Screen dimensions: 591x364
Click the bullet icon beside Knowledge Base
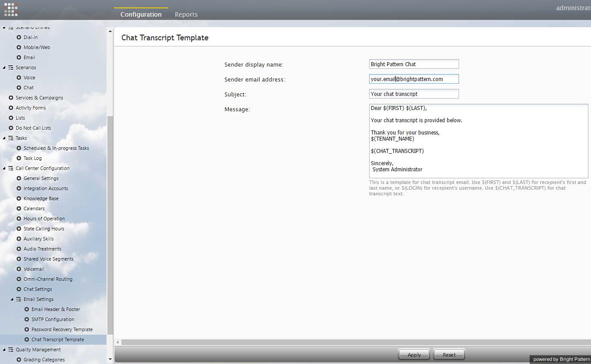(19, 198)
